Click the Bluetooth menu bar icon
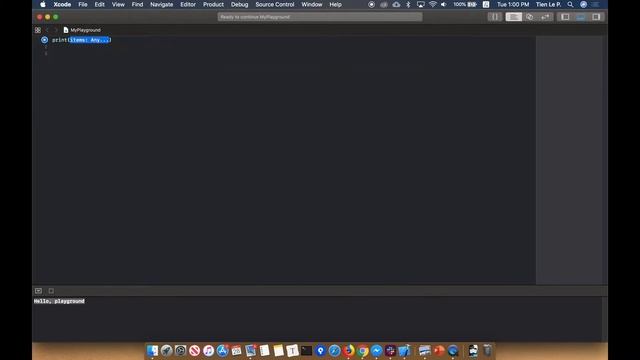Screen dimensions: 640x360 point(408,4)
